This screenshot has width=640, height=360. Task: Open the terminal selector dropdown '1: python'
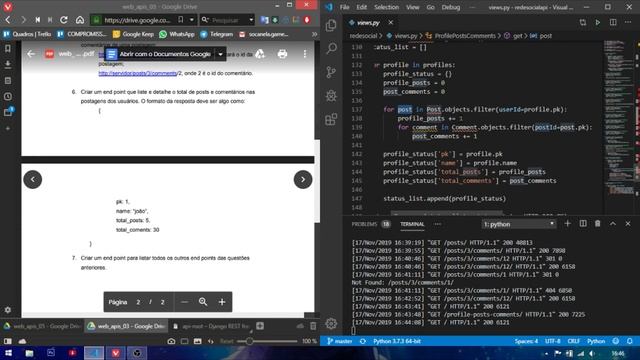coord(519,224)
